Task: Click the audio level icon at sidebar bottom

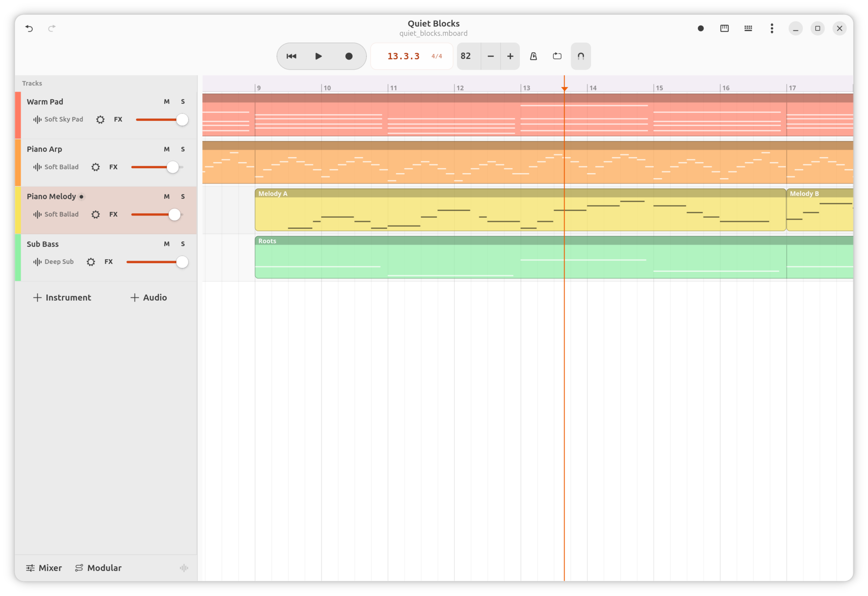Action: [x=184, y=568]
